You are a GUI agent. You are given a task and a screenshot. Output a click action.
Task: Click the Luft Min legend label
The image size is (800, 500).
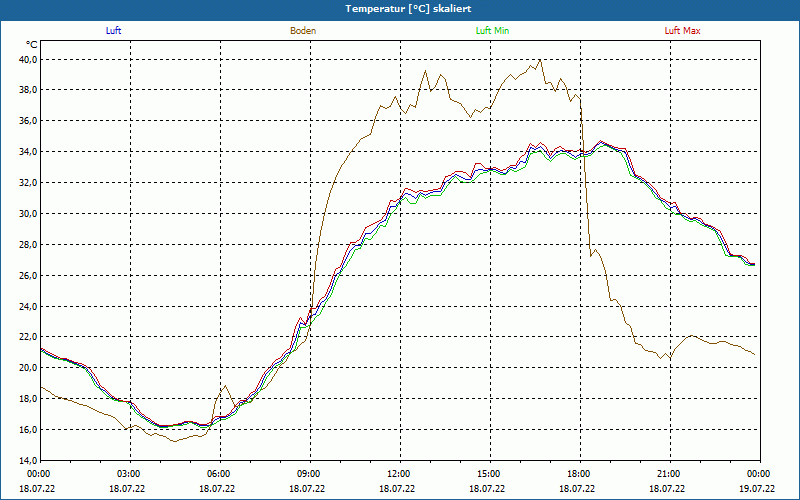(x=492, y=31)
